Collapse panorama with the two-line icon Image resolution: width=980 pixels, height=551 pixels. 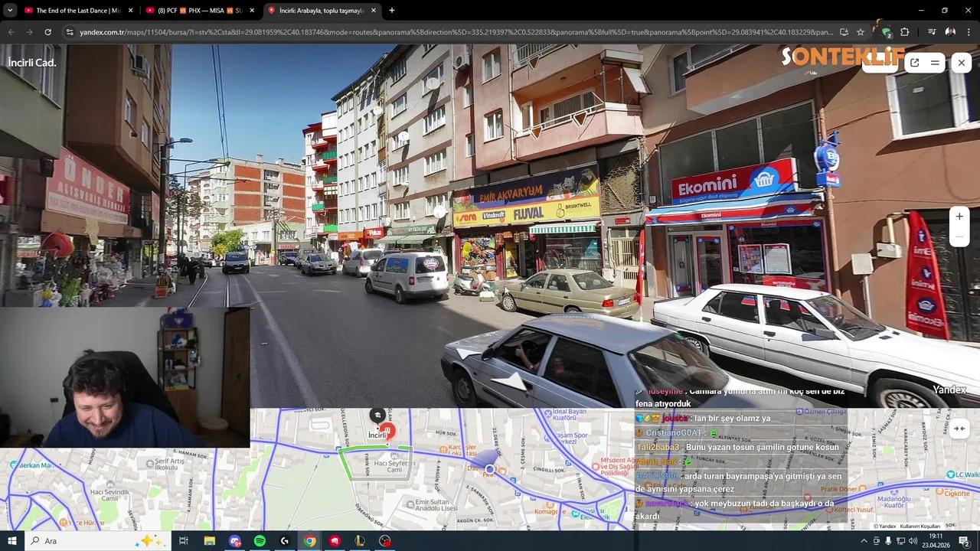click(x=935, y=63)
